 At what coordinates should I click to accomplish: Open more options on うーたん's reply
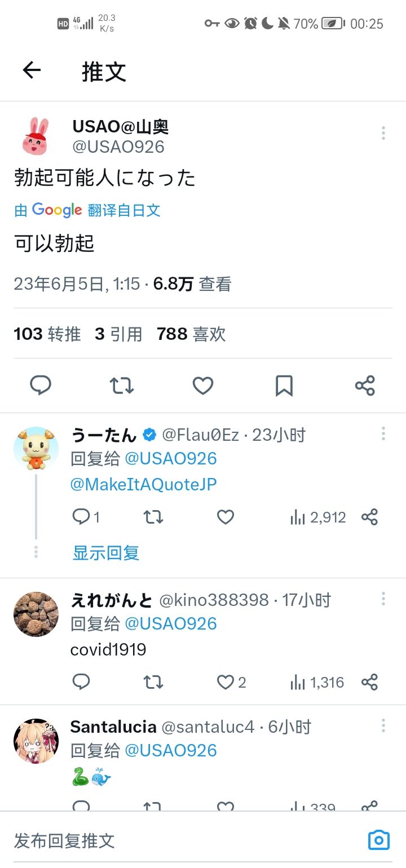(383, 433)
